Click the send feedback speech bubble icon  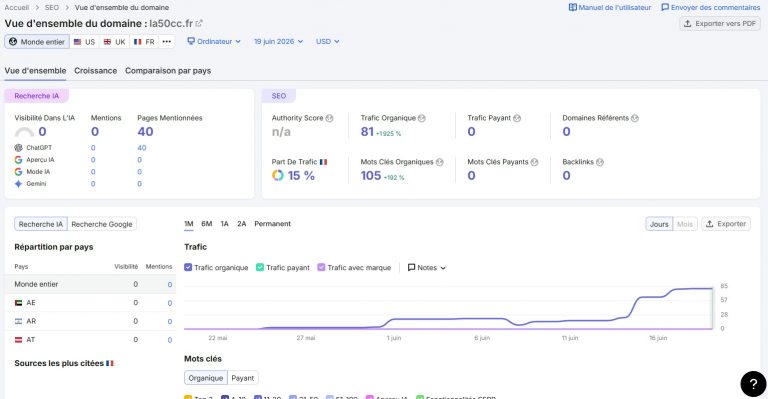[665, 7]
